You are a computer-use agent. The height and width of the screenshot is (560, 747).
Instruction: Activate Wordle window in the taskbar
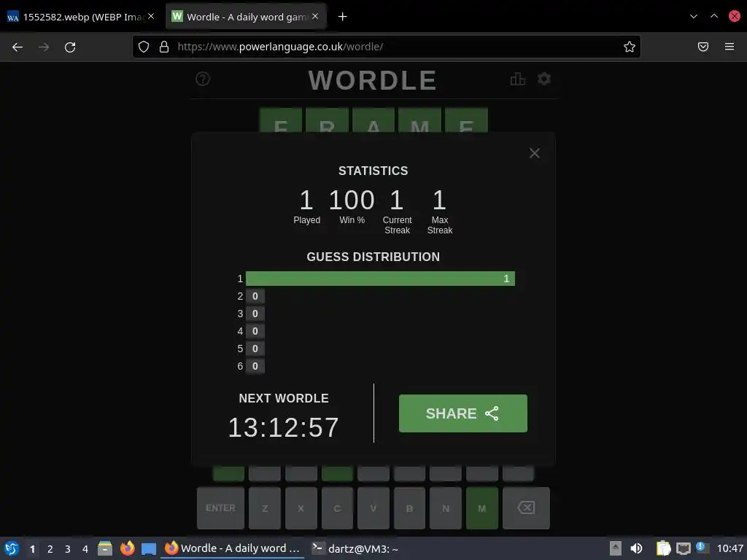point(233,548)
